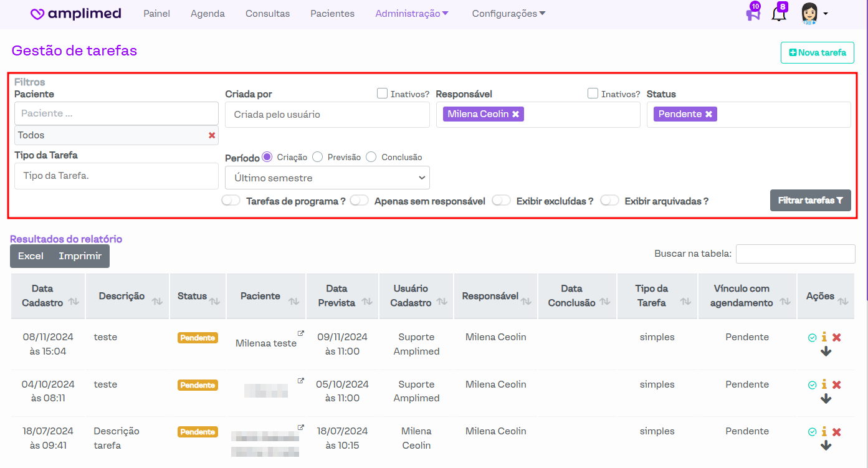
Task: Click the Buscar na tabela search field
Action: (795, 254)
